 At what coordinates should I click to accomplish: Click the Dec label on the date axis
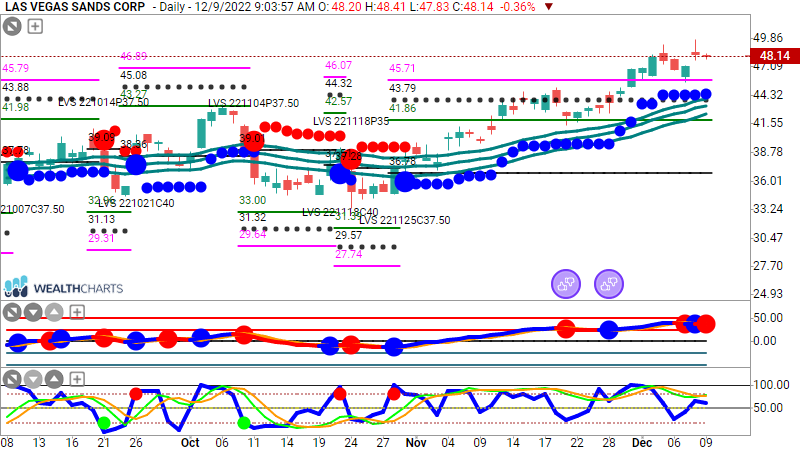[642, 442]
